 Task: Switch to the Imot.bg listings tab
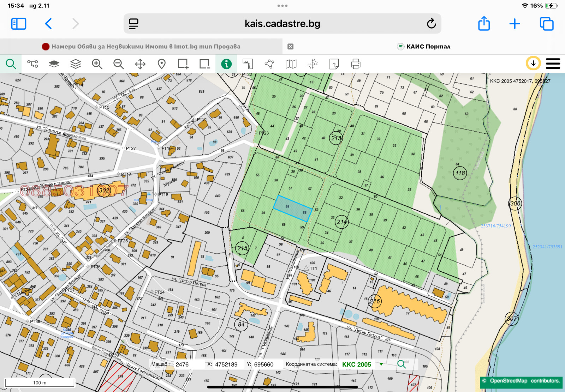coord(141,47)
